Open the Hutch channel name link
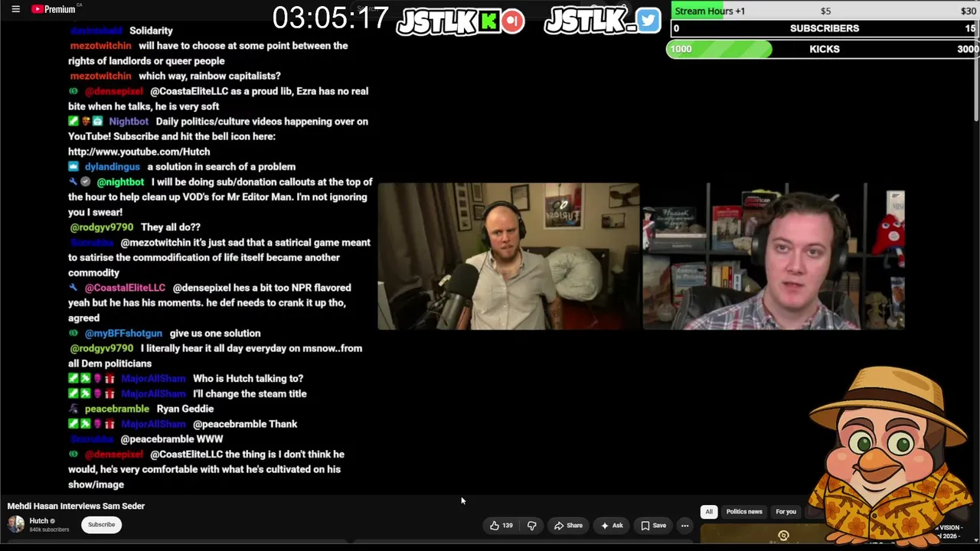 [x=38, y=521]
